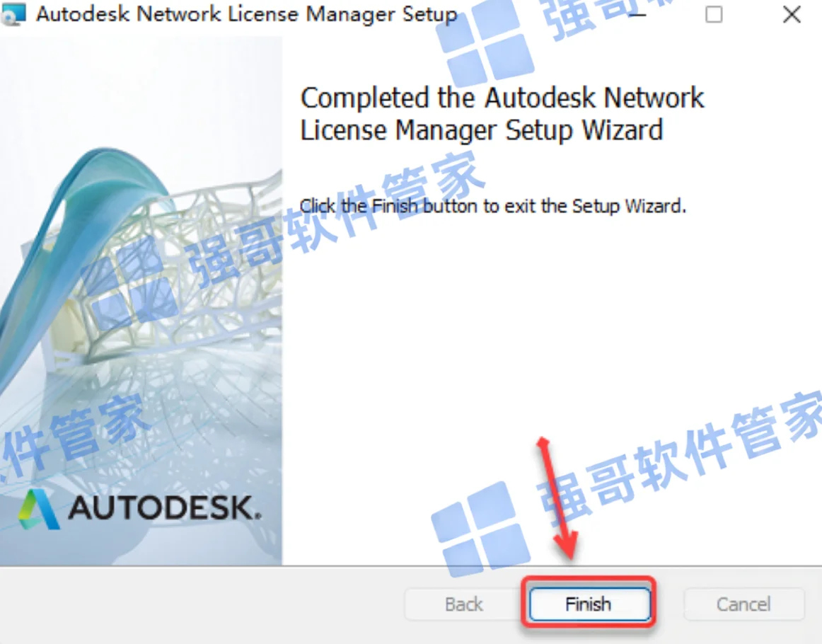Click the 'Autodesk Network License Manager Setup' title
The height and width of the screenshot is (644, 822).
pyautogui.click(x=246, y=14)
